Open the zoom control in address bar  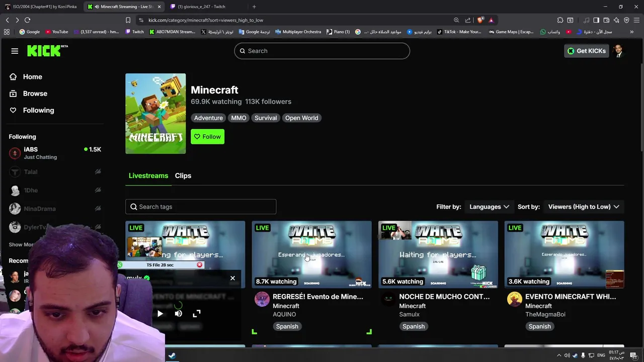click(x=456, y=20)
